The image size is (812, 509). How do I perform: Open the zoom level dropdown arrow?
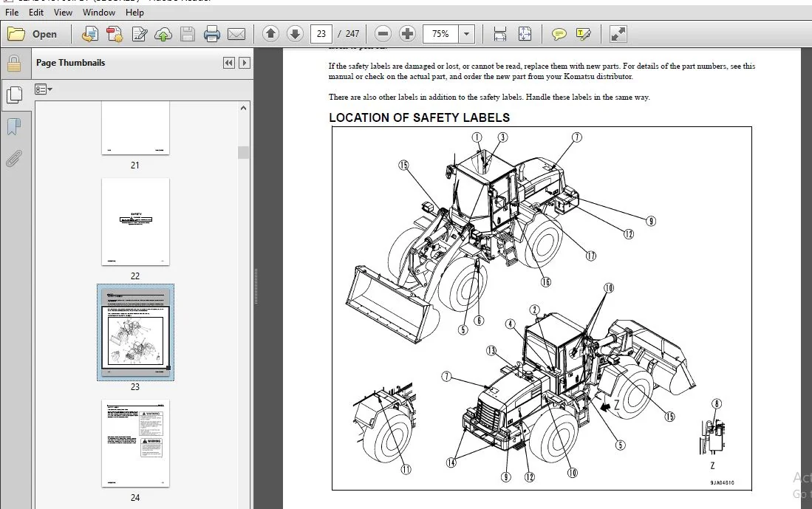tap(467, 34)
